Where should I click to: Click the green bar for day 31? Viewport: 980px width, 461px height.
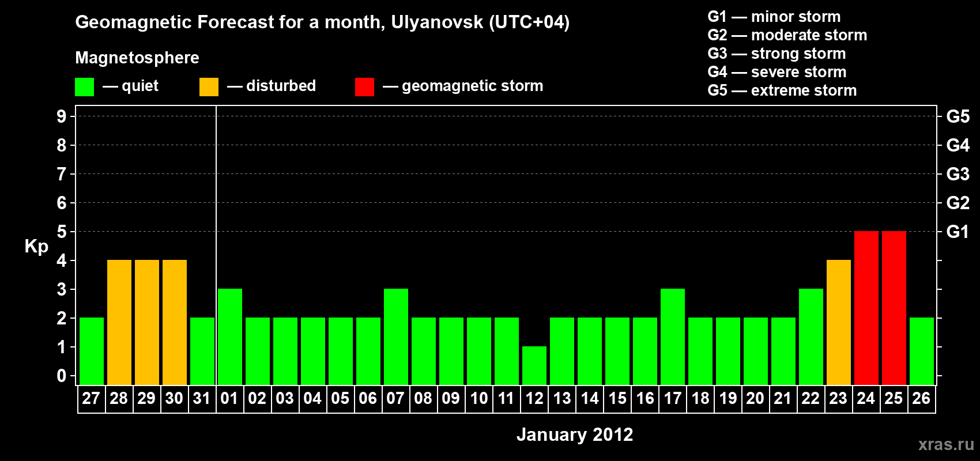click(x=202, y=351)
